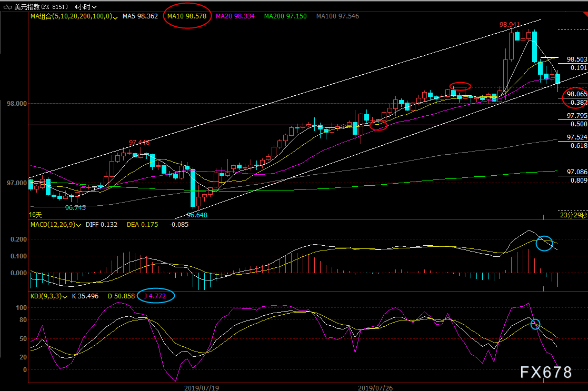Click the 96.648 low price label
The width and height of the screenshot is (588, 391).
click(197, 215)
